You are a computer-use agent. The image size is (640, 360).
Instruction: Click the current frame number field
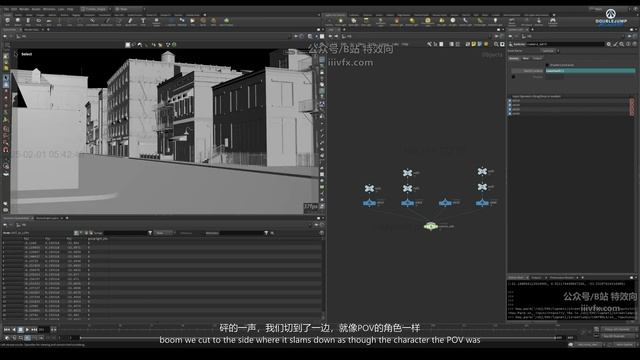pyautogui.click(x=43, y=330)
